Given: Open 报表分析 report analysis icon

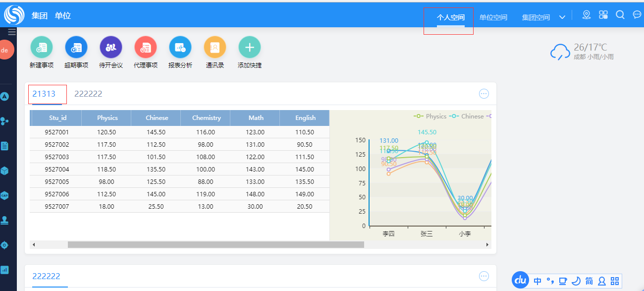Looking at the screenshot, I should (180, 48).
